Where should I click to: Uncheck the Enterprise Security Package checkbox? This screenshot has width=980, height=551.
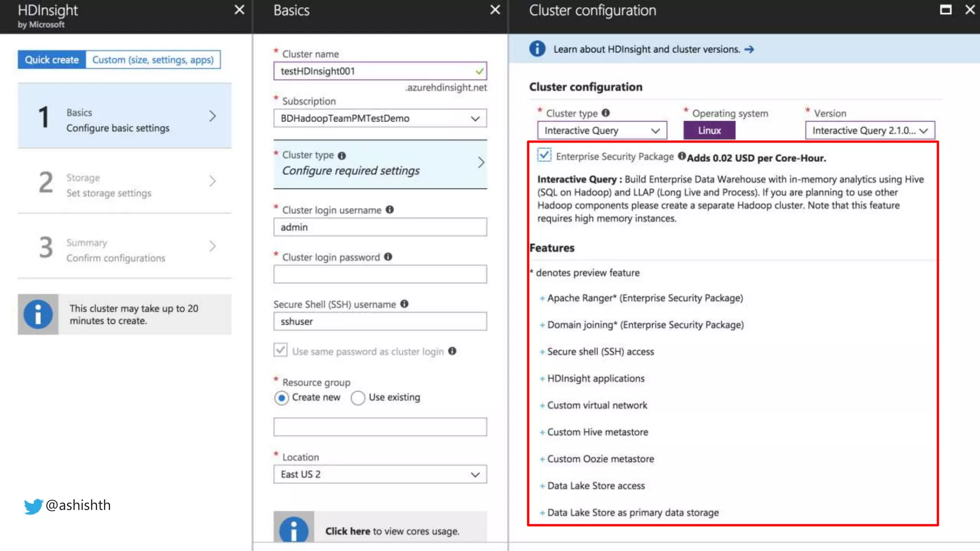pyautogui.click(x=544, y=155)
